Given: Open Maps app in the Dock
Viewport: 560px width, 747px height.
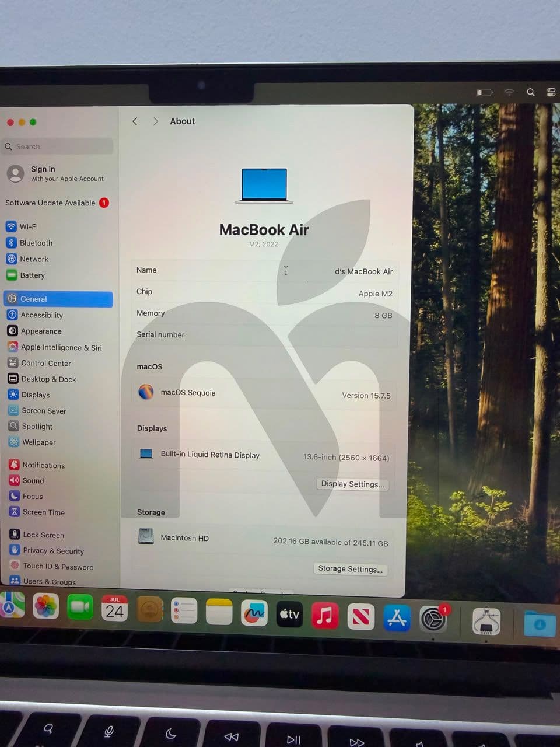Looking at the screenshot, I should [x=12, y=606].
